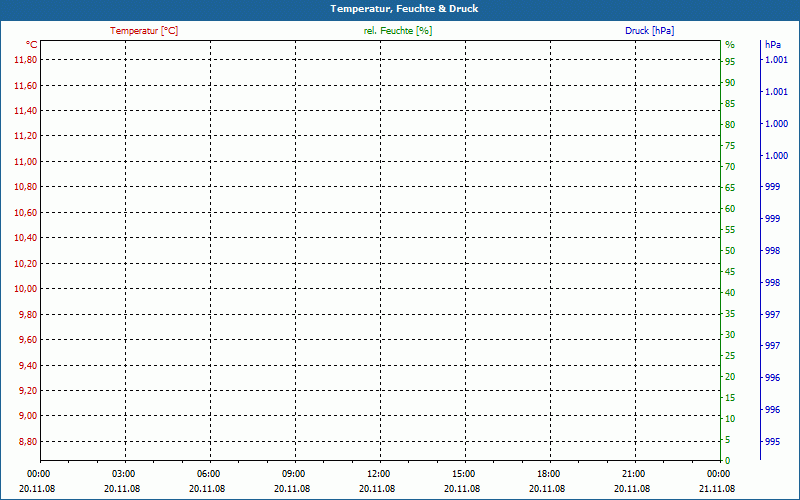This screenshot has width=800, height=500.
Task: Click the 18:00 time label
Action: point(548,474)
